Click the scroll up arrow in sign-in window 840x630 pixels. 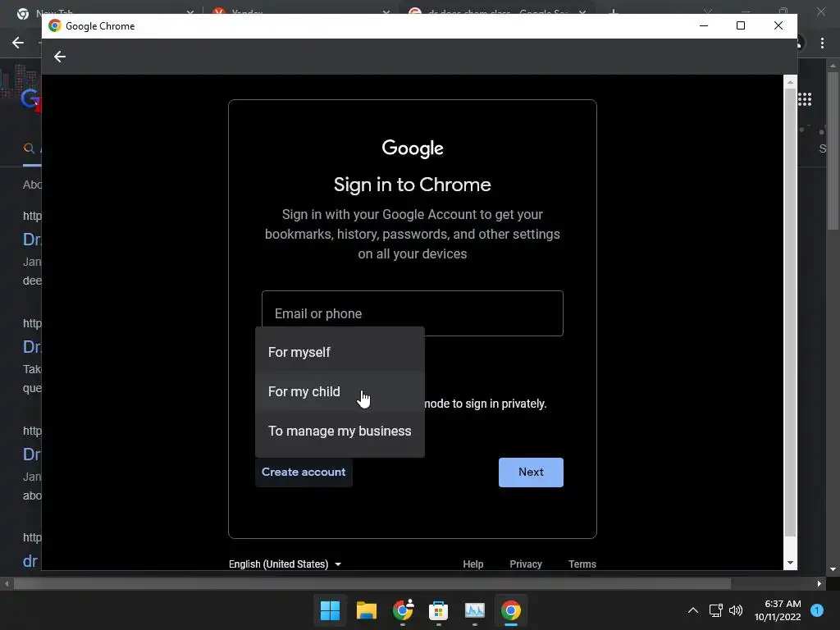(790, 82)
